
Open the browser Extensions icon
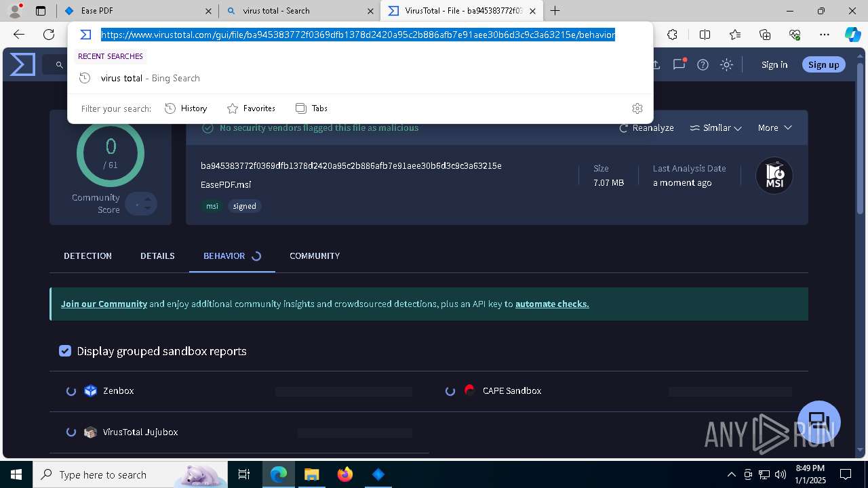[672, 35]
